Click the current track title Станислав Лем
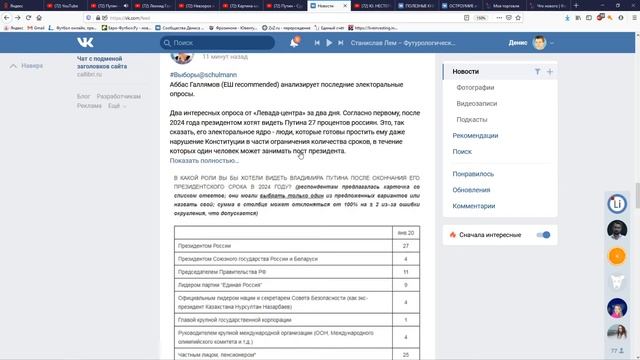Screen dimensions: 640x360 tap(402, 43)
